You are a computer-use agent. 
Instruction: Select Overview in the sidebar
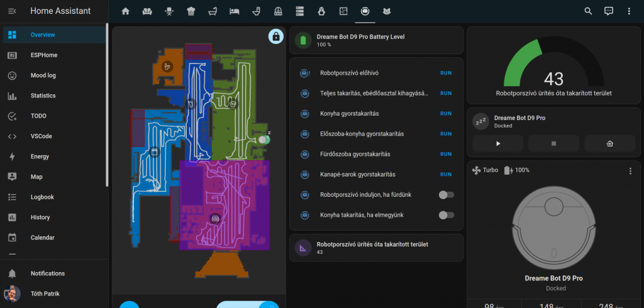pos(54,35)
